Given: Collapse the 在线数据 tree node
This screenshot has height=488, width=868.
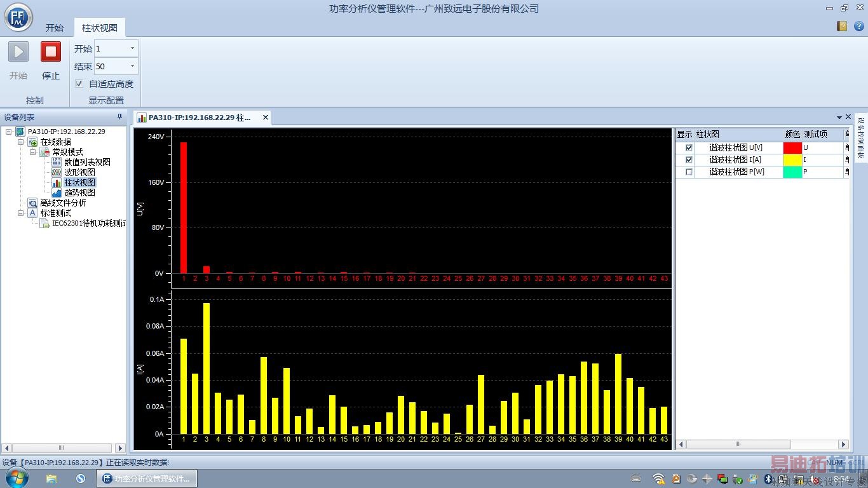Looking at the screenshot, I should (x=21, y=142).
